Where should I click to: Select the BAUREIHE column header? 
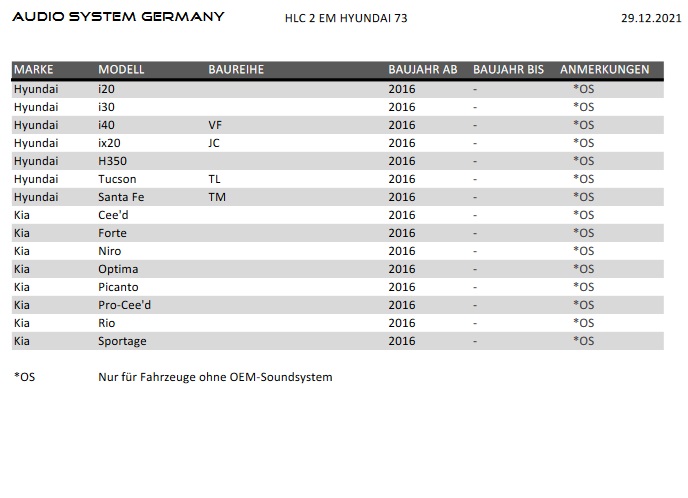click(236, 70)
